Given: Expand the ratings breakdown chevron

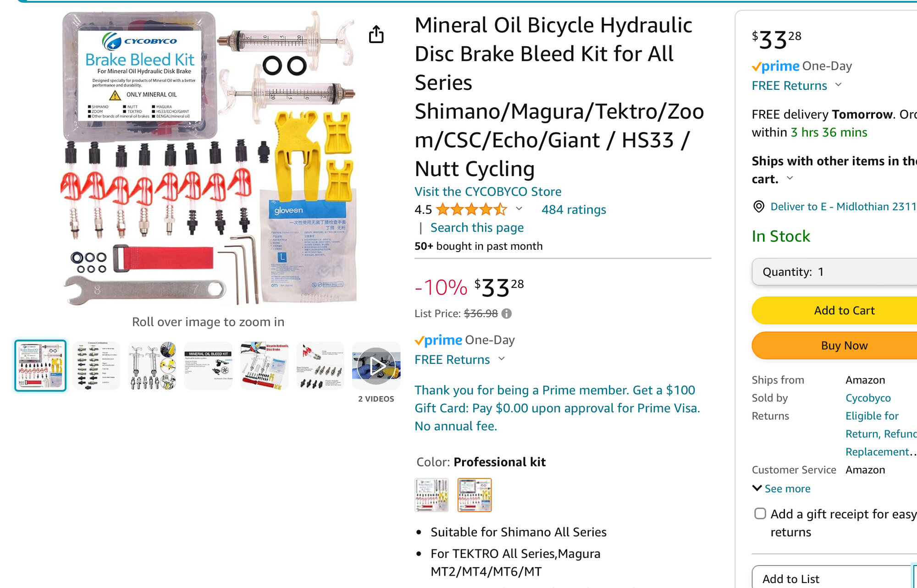Looking at the screenshot, I should [519, 209].
